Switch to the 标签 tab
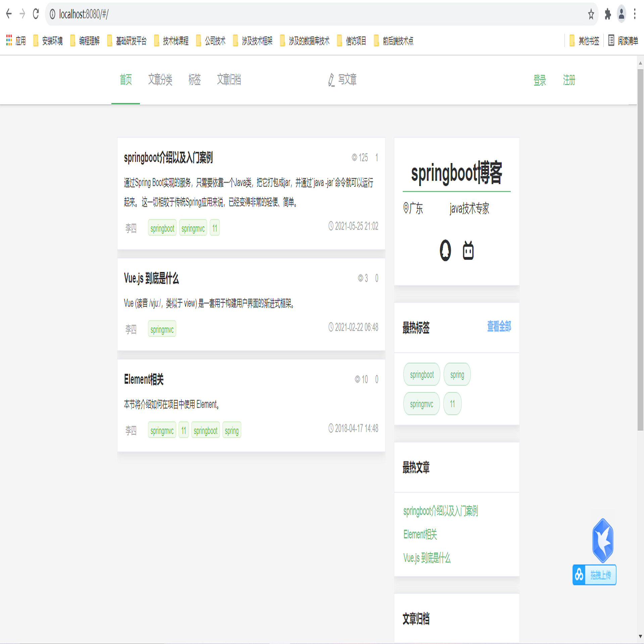Viewport: 644px width, 644px height. [195, 80]
